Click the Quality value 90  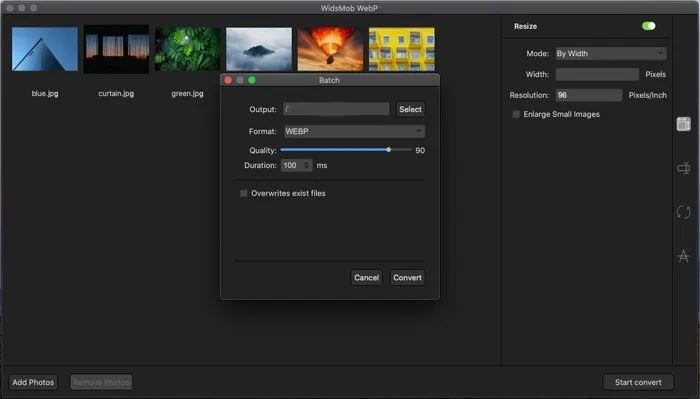pos(420,150)
